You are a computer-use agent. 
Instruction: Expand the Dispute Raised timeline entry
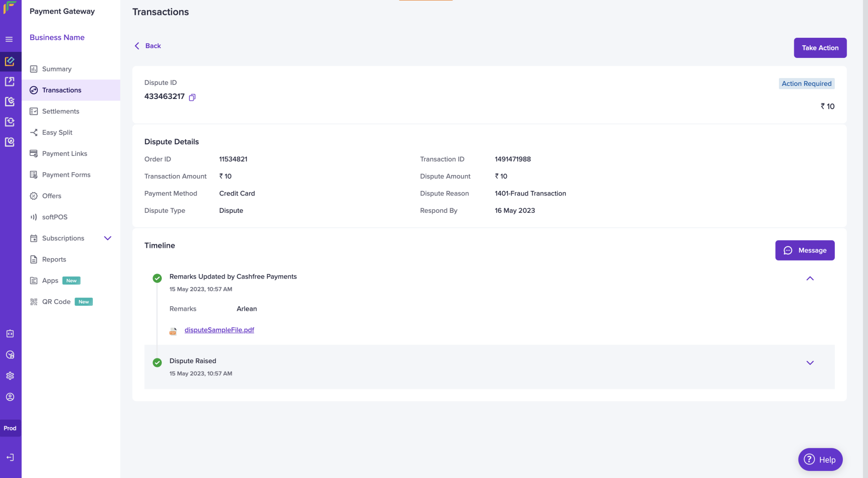click(810, 363)
